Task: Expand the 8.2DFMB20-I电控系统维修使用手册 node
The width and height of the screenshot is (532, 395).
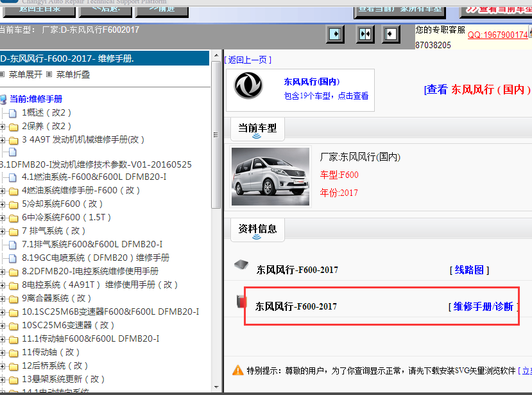Action: click(3, 272)
